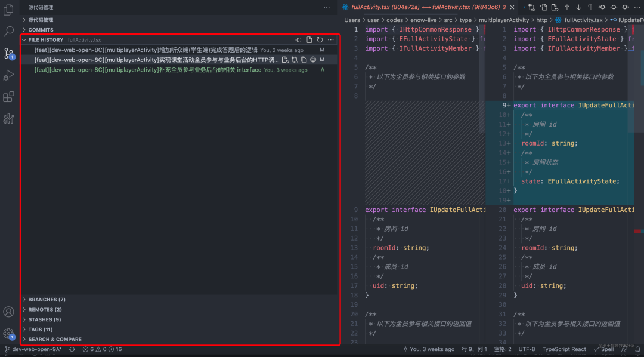Open the Source Control view icon
The height and width of the screenshot is (357, 644).
pos(8,54)
